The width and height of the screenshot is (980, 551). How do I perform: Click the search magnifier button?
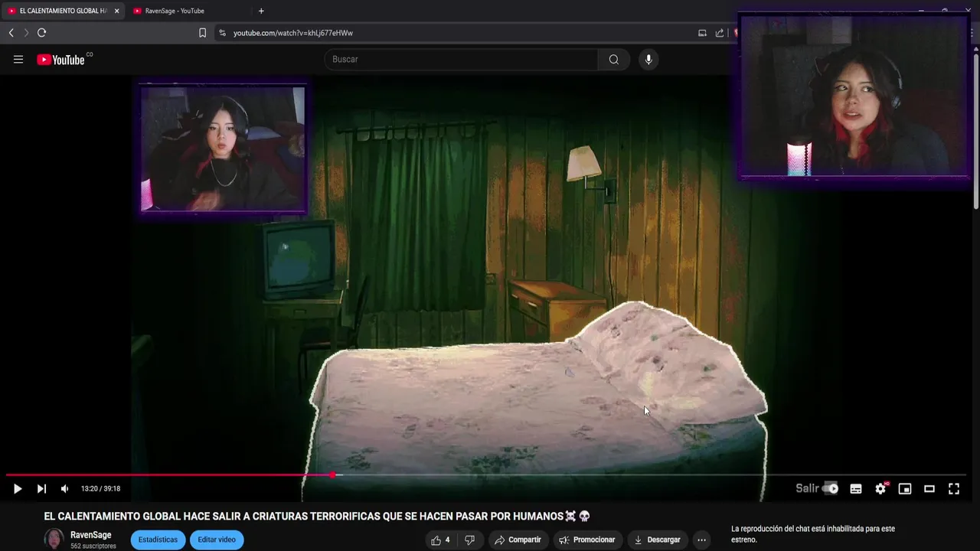tap(614, 60)
